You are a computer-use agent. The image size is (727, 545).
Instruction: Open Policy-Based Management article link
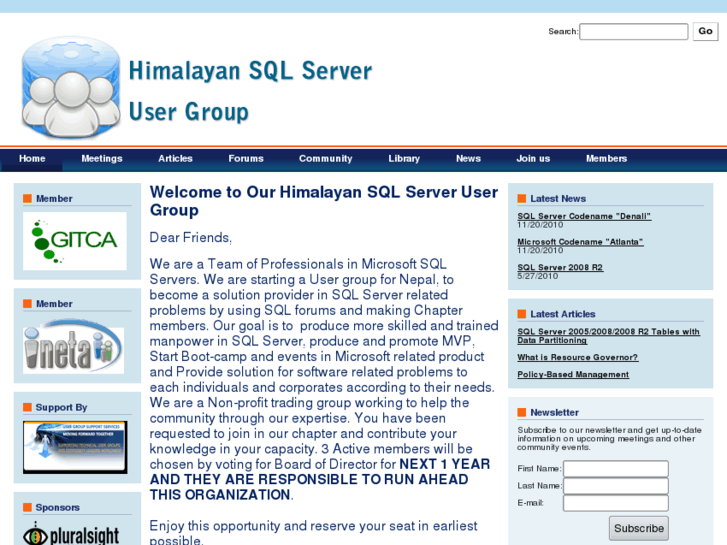(573, 374)
